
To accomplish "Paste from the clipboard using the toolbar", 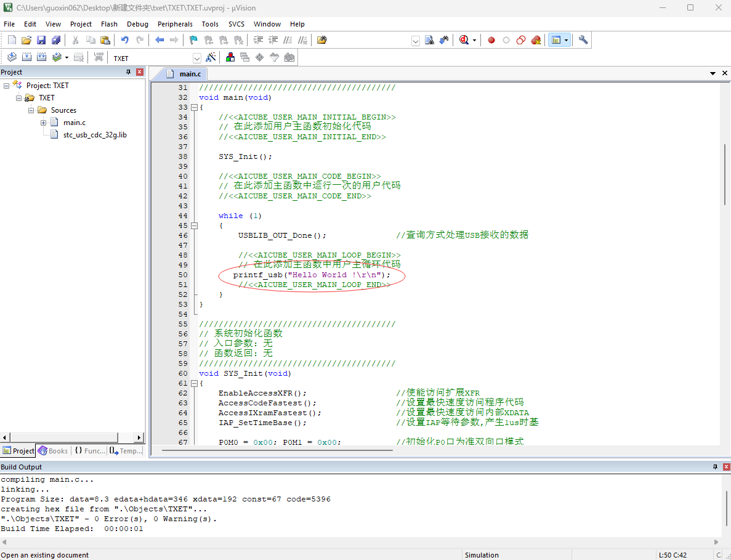I will click(x=105, y=40).
